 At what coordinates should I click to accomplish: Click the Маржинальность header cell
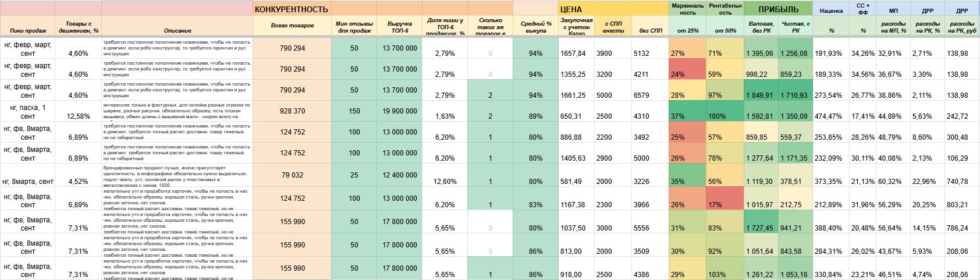point(687,9)
